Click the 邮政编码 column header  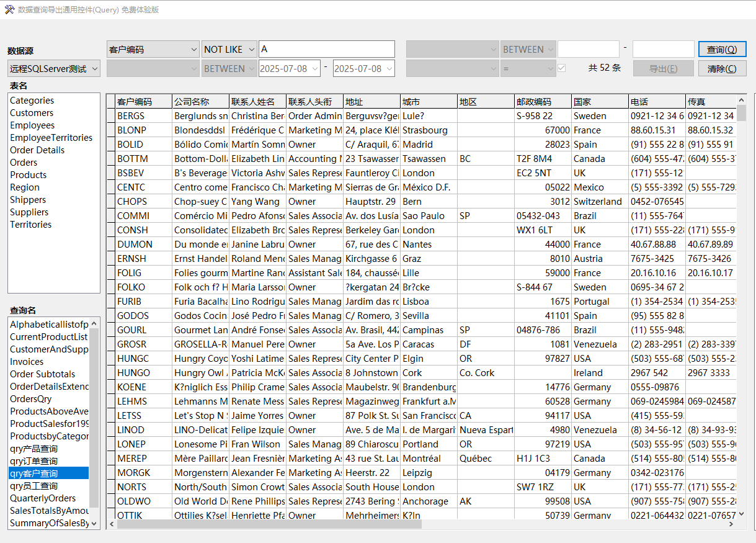click(x=543, y=102)
